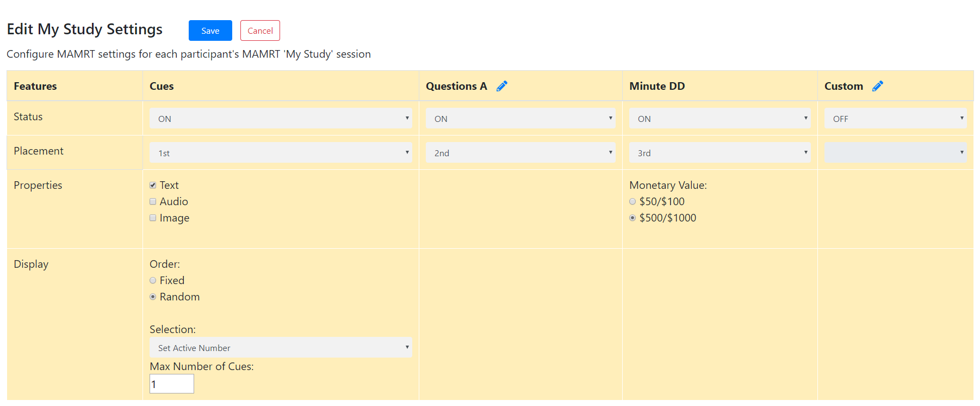Open the Custom Status dropdown showing OFF

pos(895,118)
